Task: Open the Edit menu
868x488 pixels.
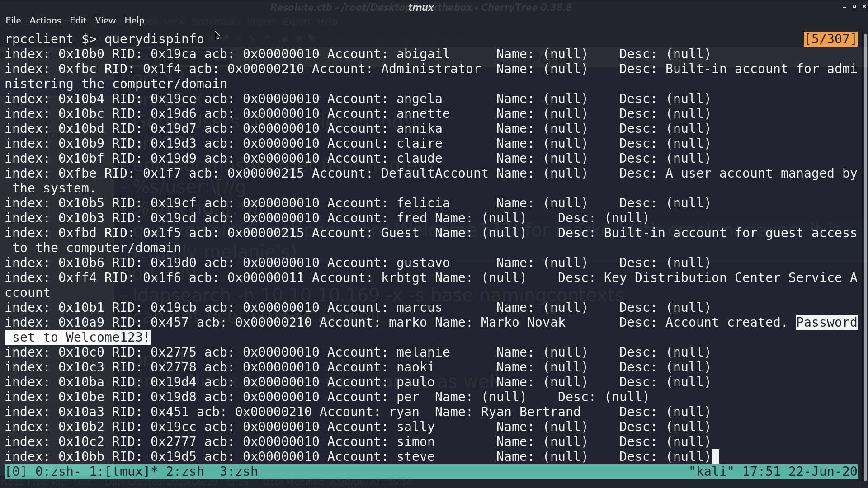Action: [78, 20]
